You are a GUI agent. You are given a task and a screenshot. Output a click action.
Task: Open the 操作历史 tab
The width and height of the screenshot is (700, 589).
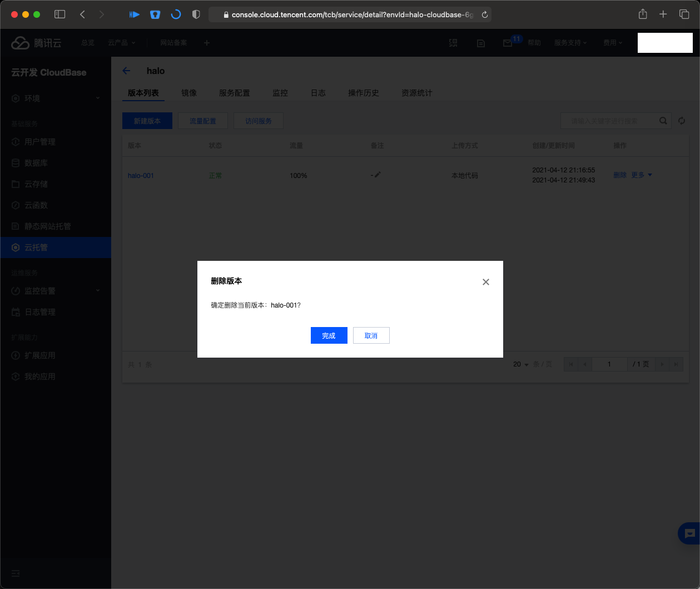pyautogui.click(x=364, y=93)
